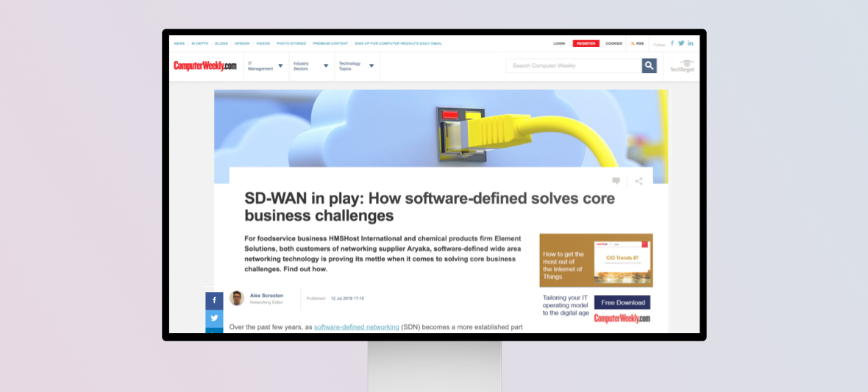The height and width of the screenshot is (392, 868).
Task: Click the red Register button
Action: tap(586, 43)
